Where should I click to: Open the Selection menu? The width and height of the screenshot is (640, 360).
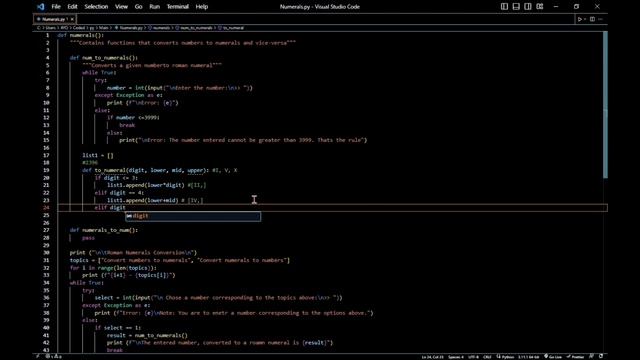click(x=96, y=7)
